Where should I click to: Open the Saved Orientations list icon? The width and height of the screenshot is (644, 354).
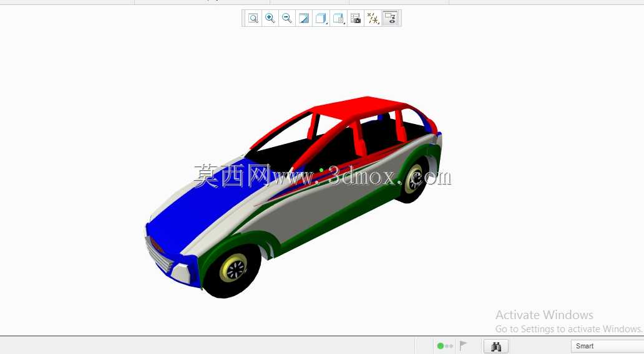tap(338, 18)
